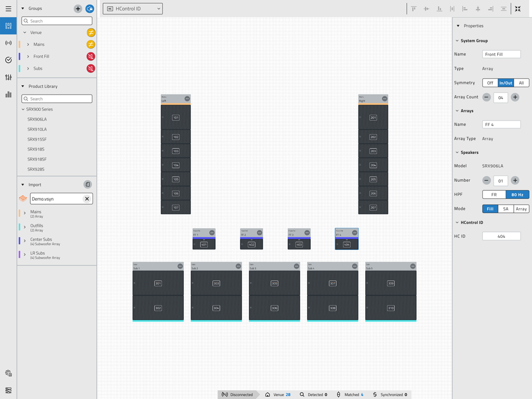Add a new group with the plus button
The image size is (532, 399).
(x=77, y=8)
